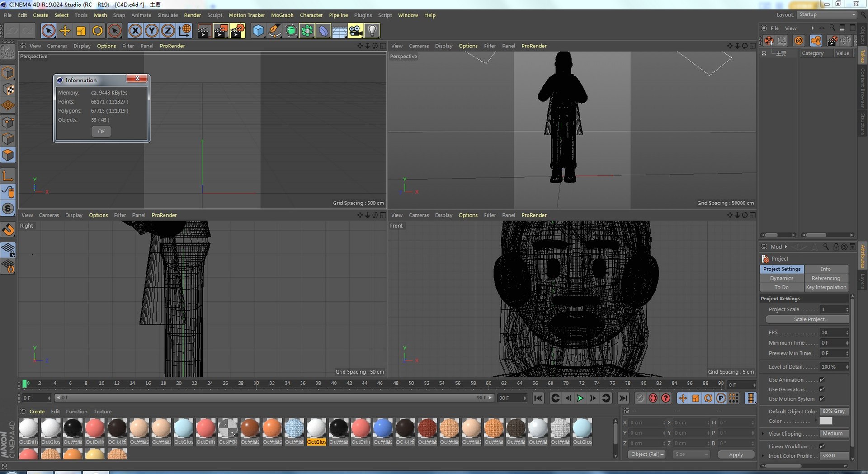Image resolution: width=868 pixels, height=474 pixels.
Task: Click frame 30 on the timeline ruler
Action: point(256,384)
